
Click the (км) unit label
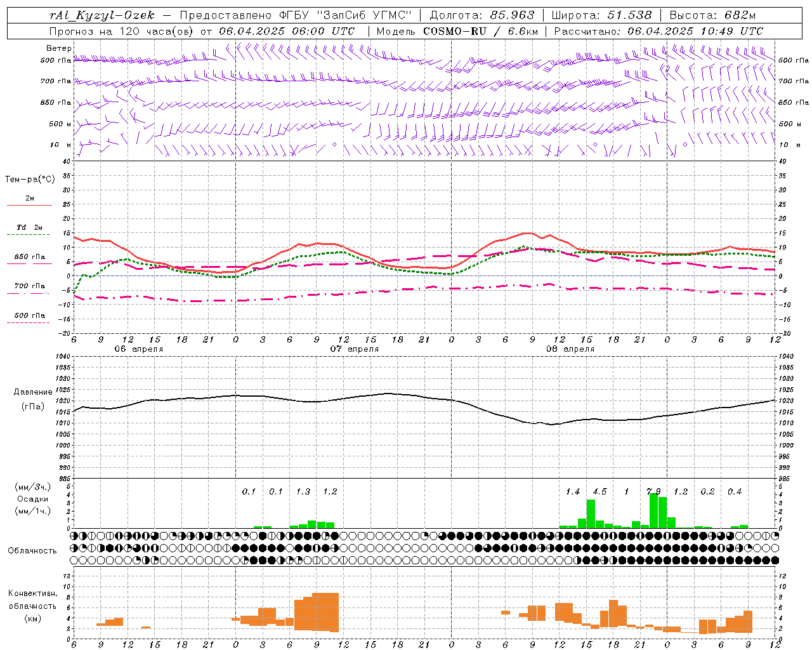point(33,618)
